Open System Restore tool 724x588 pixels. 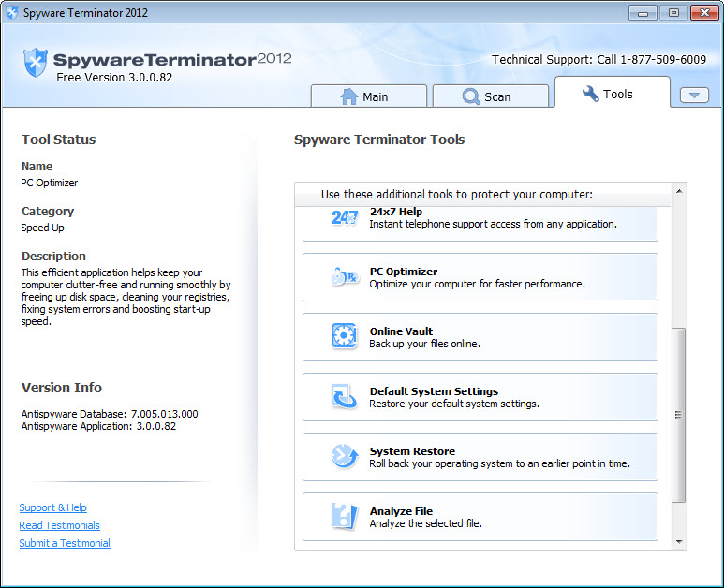click(x=480, y=457)
